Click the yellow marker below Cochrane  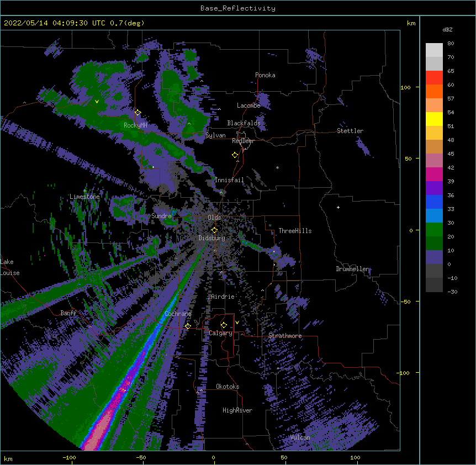pos(188,326)
